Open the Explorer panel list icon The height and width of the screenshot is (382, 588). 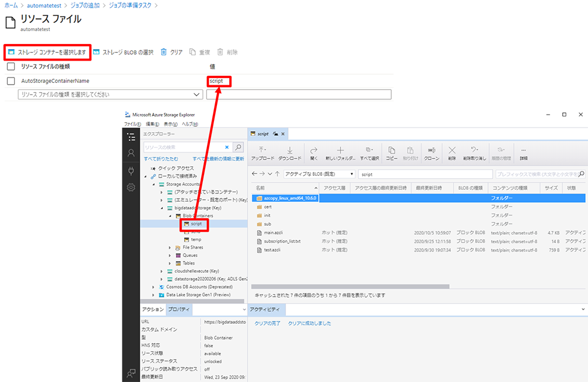pos(131,137)
